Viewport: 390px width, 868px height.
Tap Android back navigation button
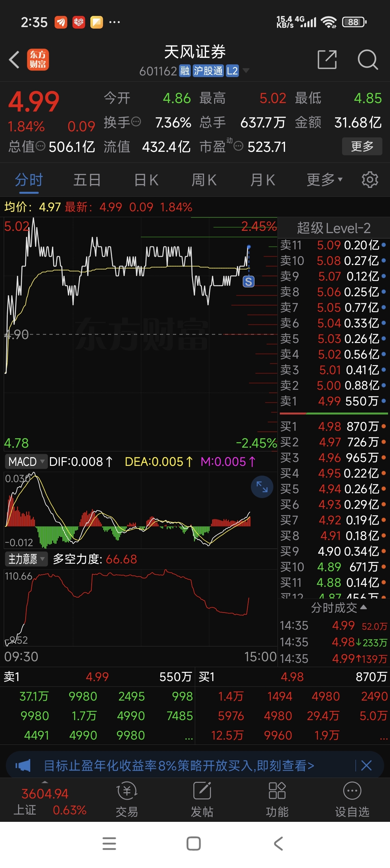[x=279, y=843]
